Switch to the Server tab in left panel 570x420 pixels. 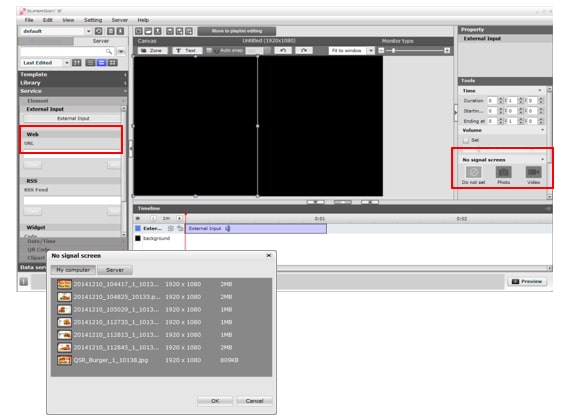(101, 41)
